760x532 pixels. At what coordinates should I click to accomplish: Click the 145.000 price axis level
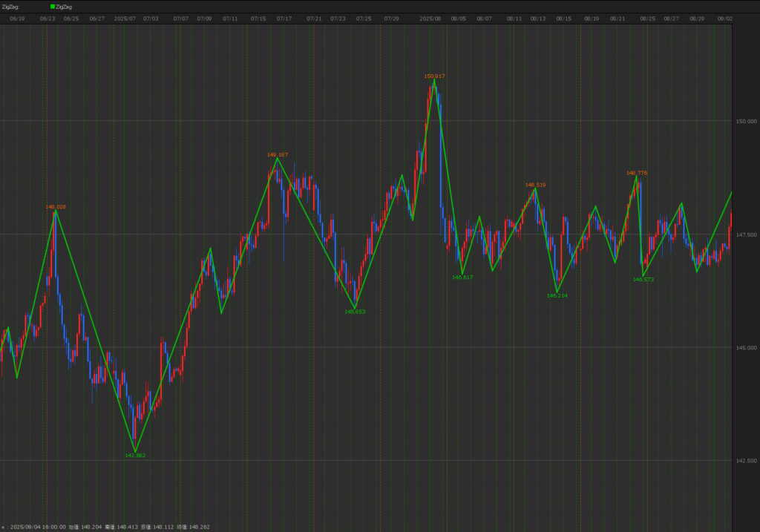[746, 347]
